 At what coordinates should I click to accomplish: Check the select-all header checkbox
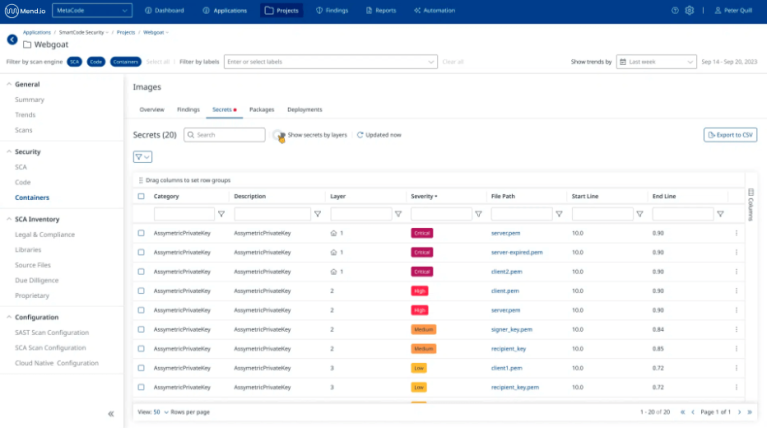(141, 196)
